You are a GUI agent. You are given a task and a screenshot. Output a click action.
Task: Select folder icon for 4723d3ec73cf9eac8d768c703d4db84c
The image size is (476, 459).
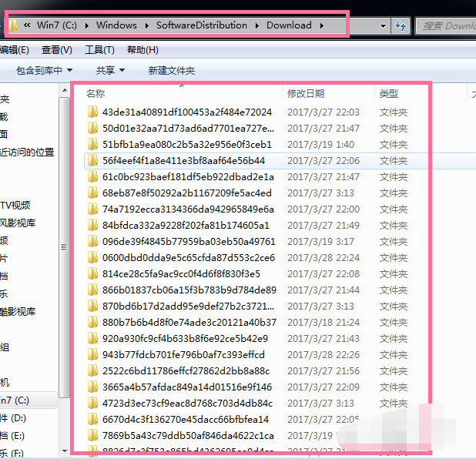coord(92,403)
